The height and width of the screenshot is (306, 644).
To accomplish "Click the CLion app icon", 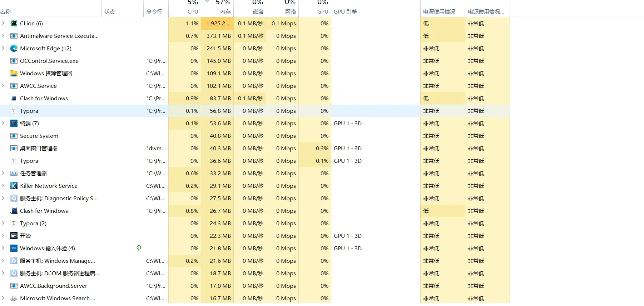I will tap(14, 24).
